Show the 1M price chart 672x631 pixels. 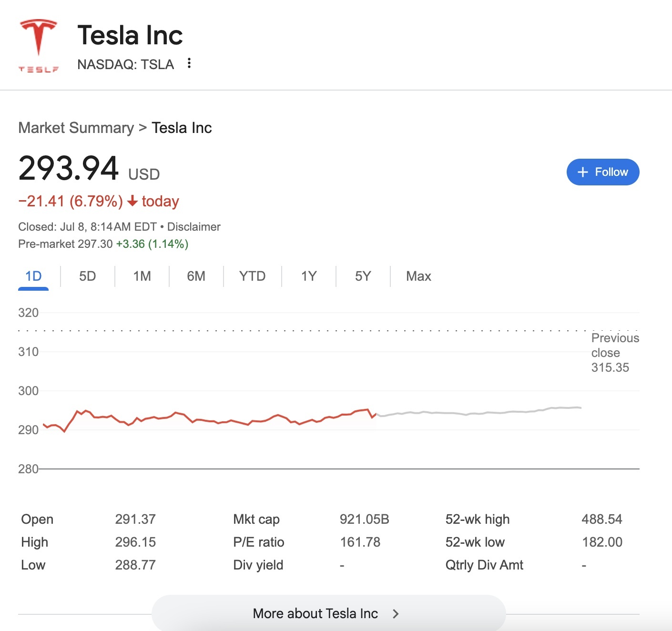click(142, 276)
